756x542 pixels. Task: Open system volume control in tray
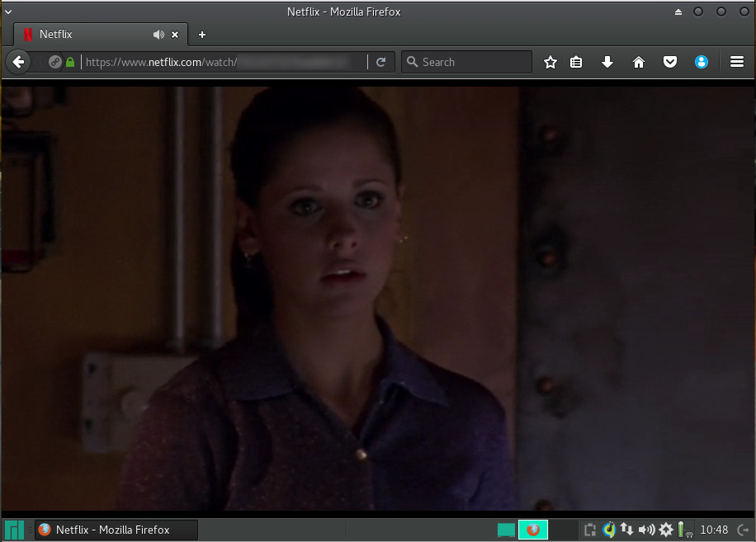pos(646,530)
